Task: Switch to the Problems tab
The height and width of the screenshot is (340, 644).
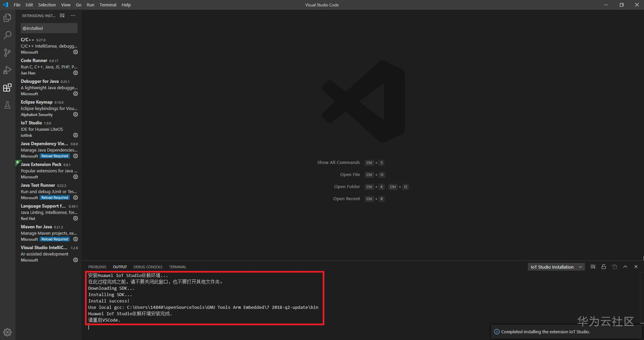Action: click(97, 267)
